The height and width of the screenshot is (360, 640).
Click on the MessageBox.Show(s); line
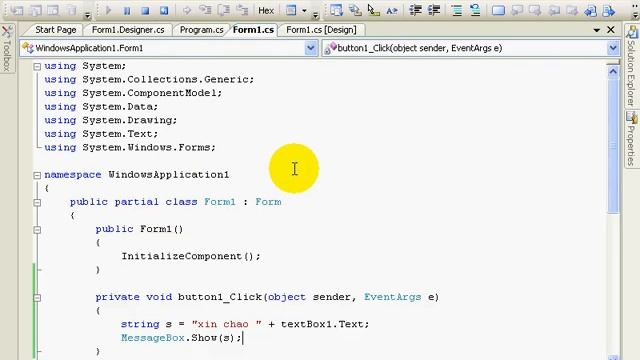click(x=181, y=338)
